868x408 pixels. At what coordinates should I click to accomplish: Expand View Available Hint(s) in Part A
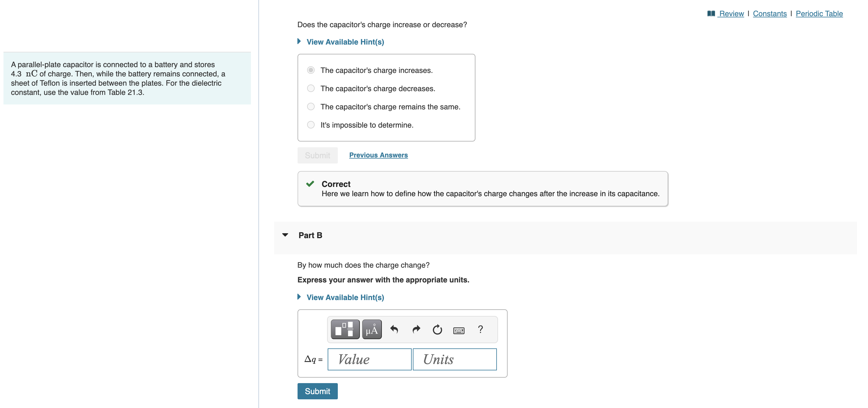pos(345,42)
